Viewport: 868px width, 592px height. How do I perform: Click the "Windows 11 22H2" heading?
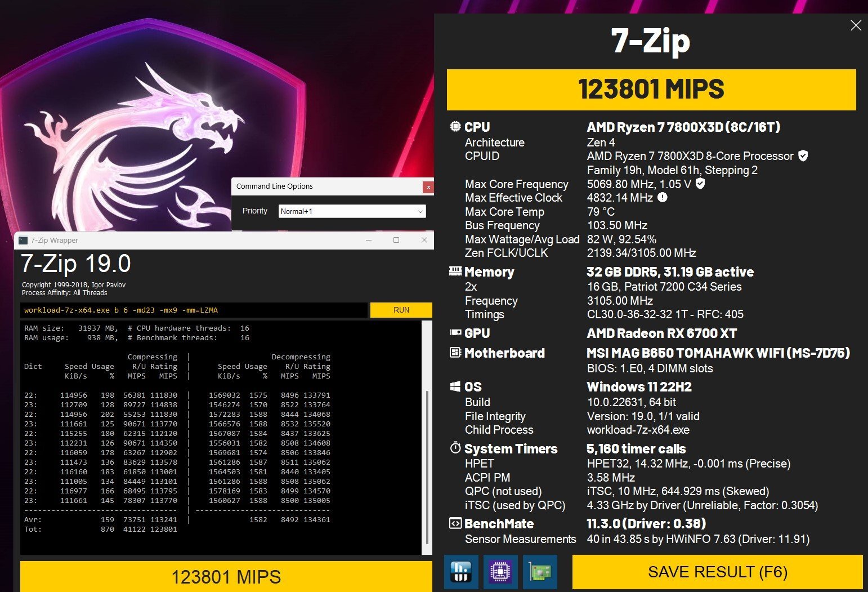(x=639, y=387)
